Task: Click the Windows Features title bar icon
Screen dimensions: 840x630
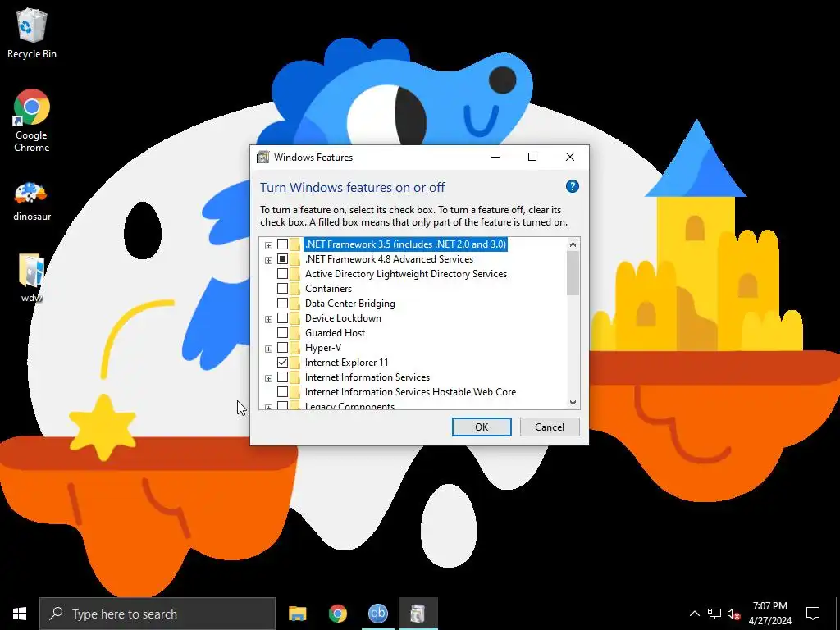Action: pos(262,157)
